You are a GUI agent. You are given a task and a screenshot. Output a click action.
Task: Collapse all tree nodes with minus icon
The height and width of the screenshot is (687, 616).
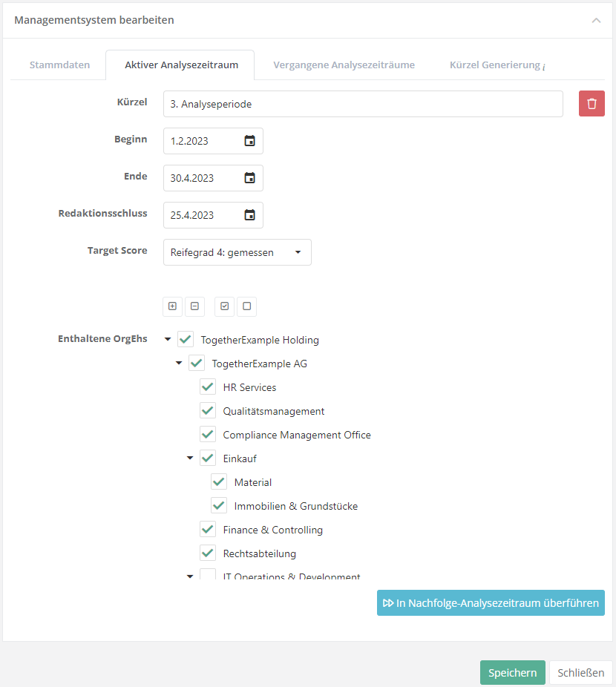coord(194,306)
